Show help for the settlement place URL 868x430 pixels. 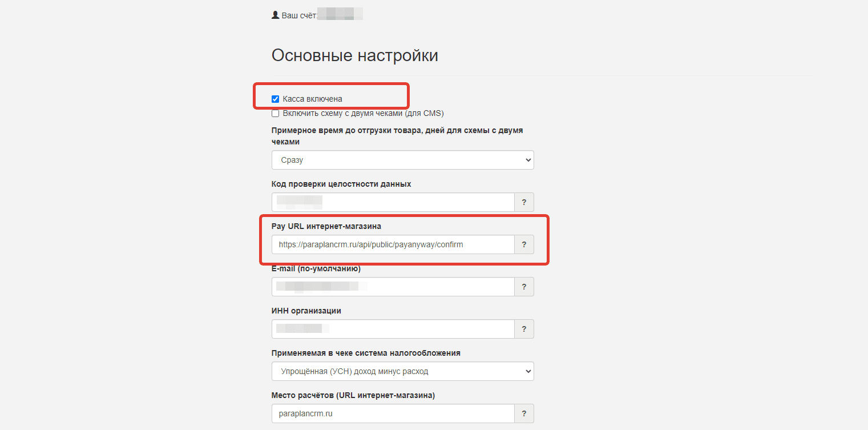[x=524, y=413]
